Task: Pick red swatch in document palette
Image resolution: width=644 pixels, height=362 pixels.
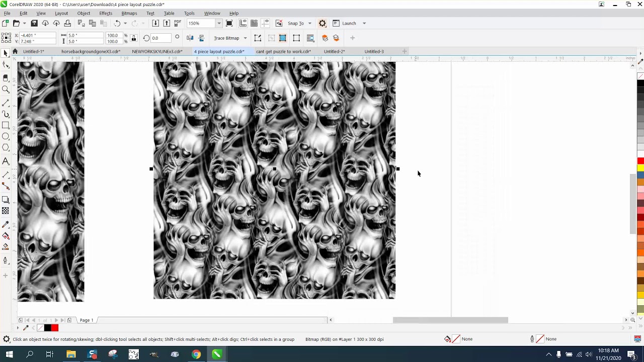Action: pyautogui.click(x=55, y=328)
